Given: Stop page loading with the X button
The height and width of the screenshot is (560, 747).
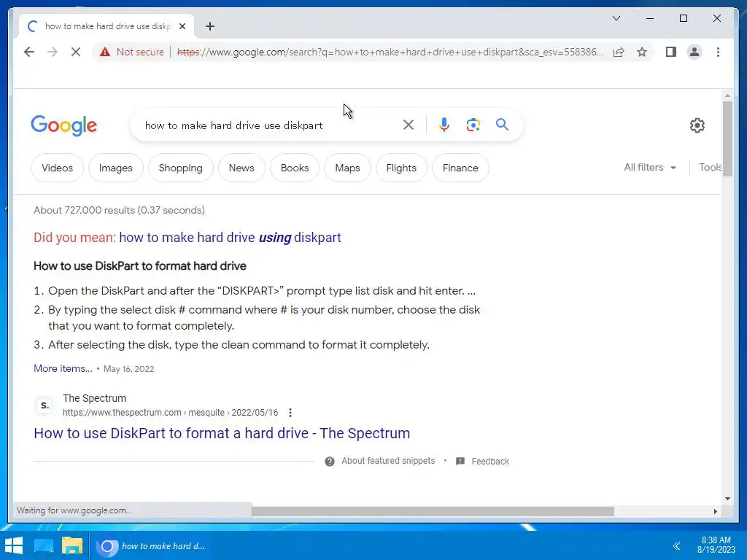Looking at the screenshot, I should tap(76, 52).
